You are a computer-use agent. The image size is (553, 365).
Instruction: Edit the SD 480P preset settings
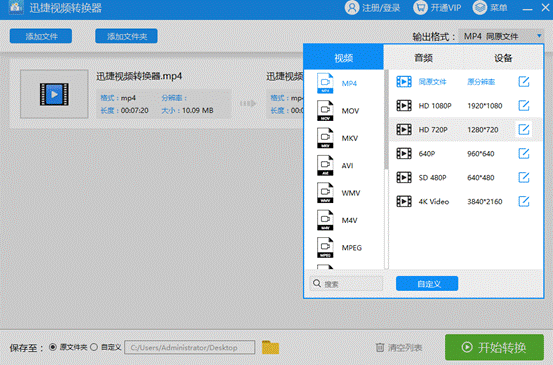pos(524,177)
